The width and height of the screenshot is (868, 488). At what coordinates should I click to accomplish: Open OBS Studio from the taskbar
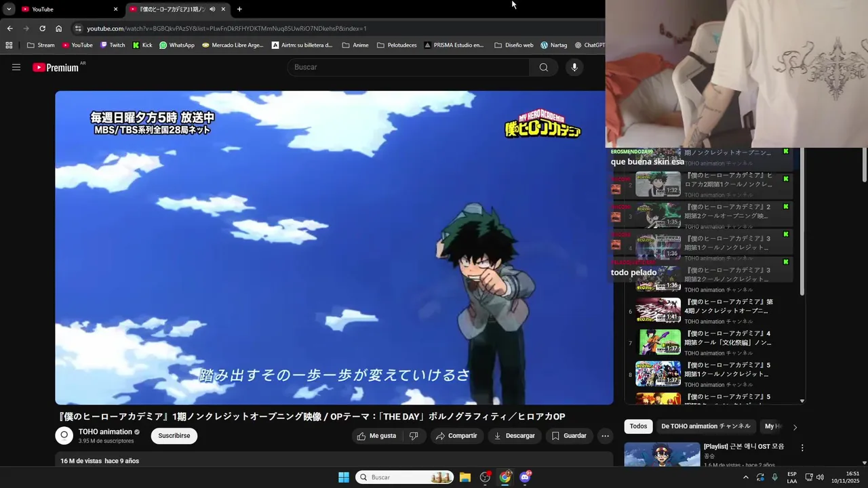485,477
